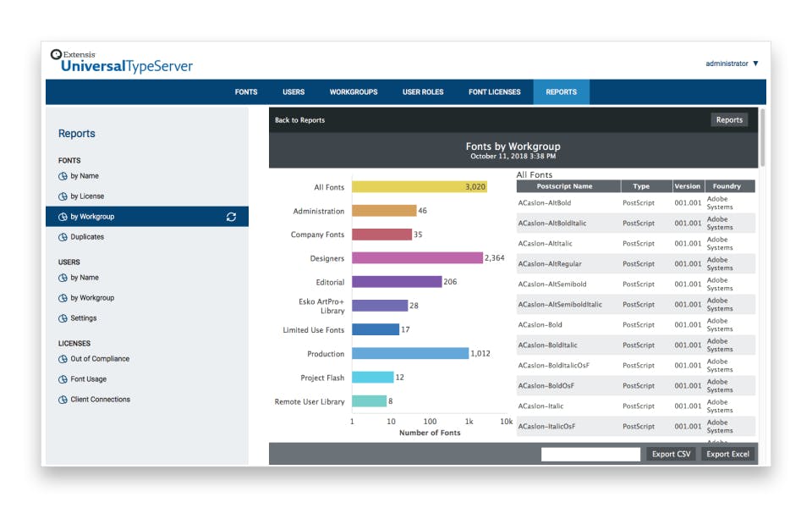Click the pie icon beside Out of Compliance
This screenshot has width=812, height=508.
(63, 359)
